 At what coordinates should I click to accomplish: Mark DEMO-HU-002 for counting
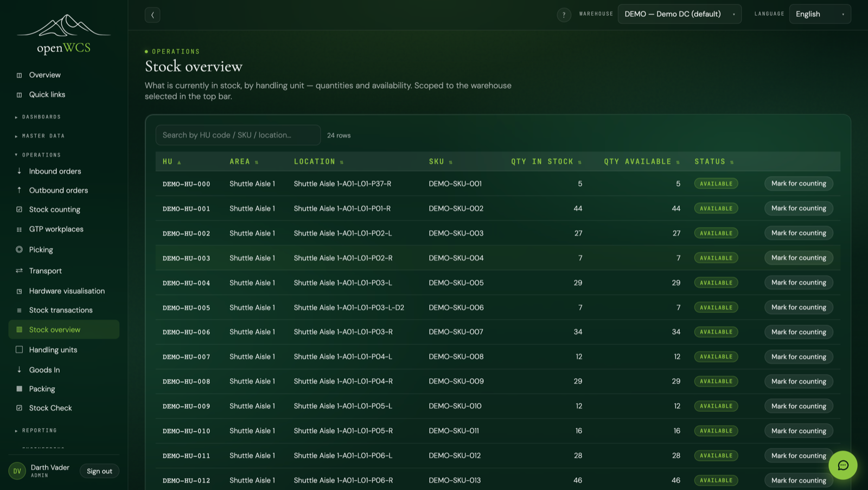tap(799, 233)
